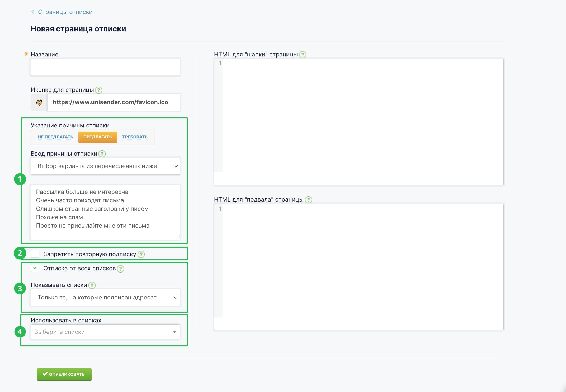
Task: Click the favicon preview image
Action: (39, 102)
